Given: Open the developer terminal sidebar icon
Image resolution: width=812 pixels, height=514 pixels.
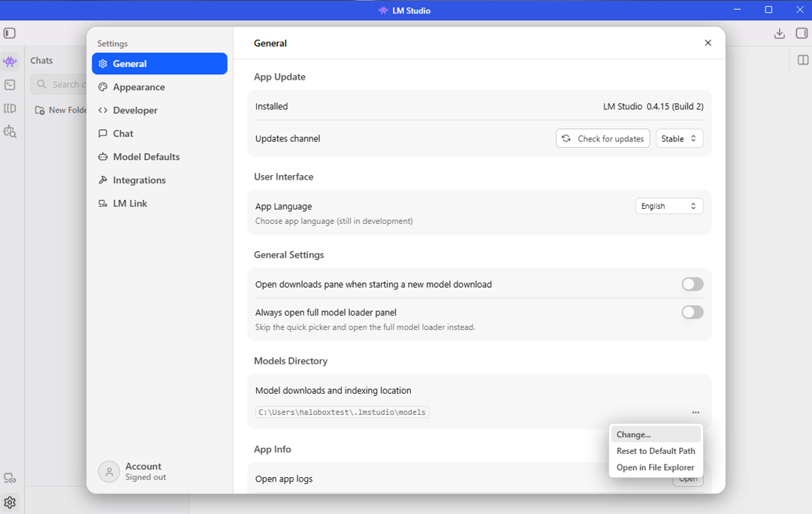Looking at the screenshot, I should (10, 84).
